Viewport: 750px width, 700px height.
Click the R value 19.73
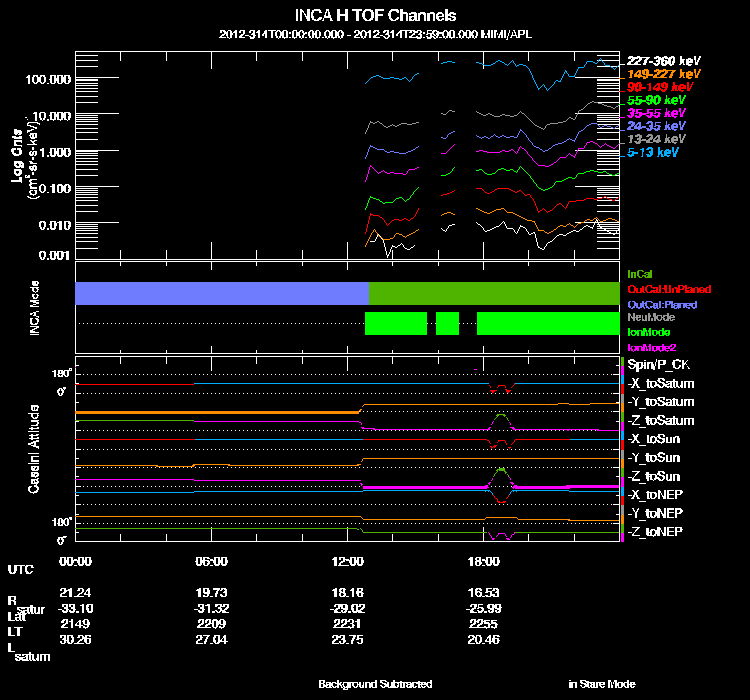point(211,593)
